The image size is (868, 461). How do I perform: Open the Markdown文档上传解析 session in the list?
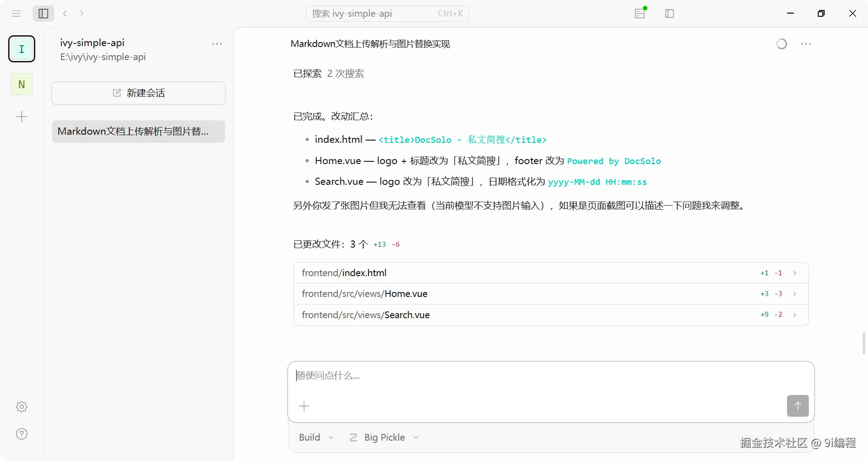pyautogui.click(x=138, y=132)
